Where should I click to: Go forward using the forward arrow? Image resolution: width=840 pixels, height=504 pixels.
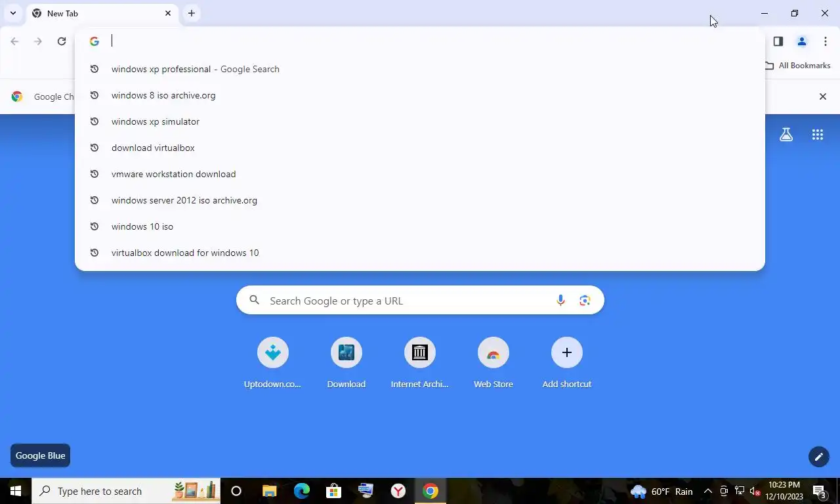pyautogui.click(x=38, y=41)
